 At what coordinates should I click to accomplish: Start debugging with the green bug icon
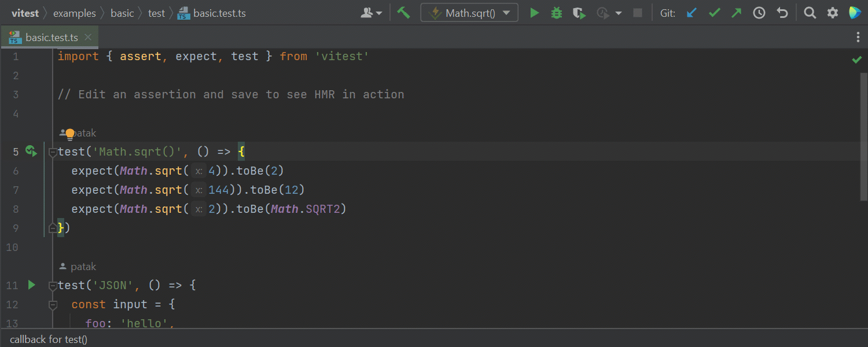tap(557, 13)
